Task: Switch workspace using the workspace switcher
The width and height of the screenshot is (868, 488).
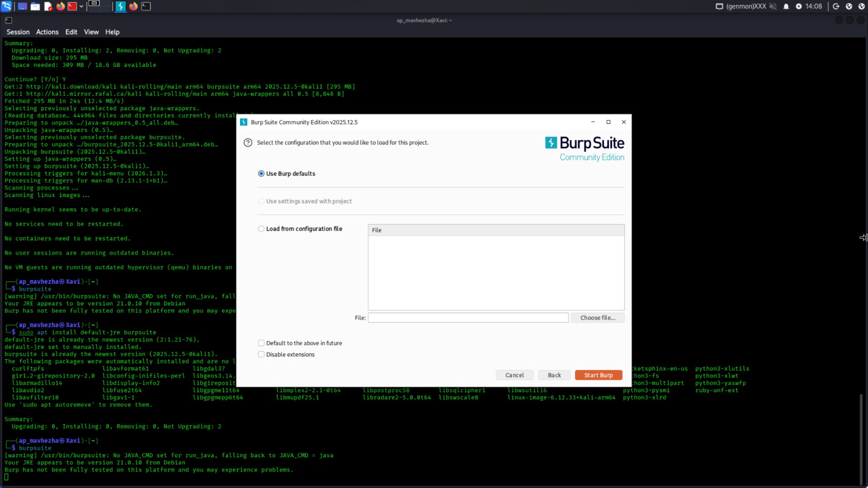Action: (99, 6)
